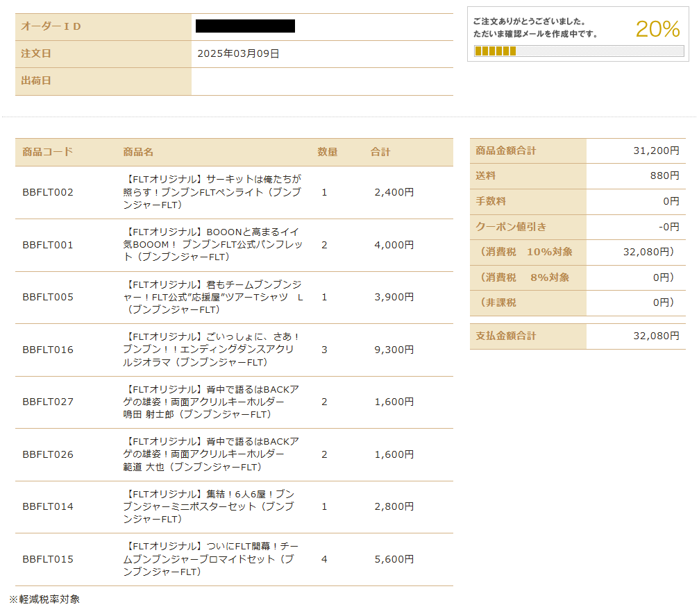Click the 9,300円 diorama subtotal
The width and height of the screenshot is (699, 616).
(394, 350)
